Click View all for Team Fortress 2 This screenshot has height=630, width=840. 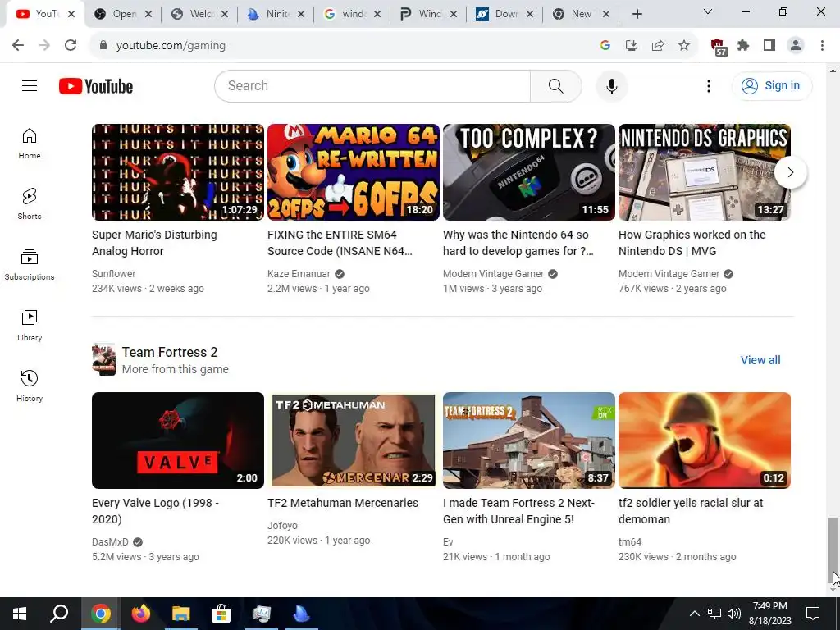tap(760, 360)
